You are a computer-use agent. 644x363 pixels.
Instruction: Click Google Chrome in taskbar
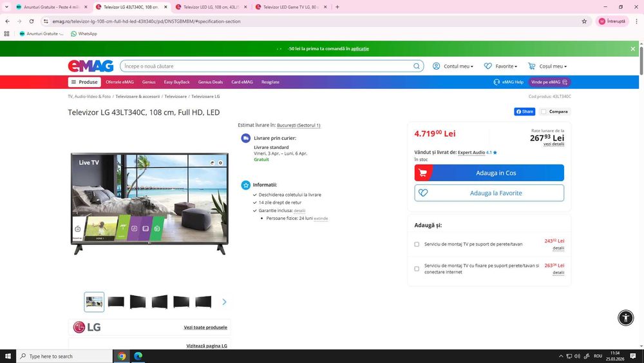tap(122, 356)
